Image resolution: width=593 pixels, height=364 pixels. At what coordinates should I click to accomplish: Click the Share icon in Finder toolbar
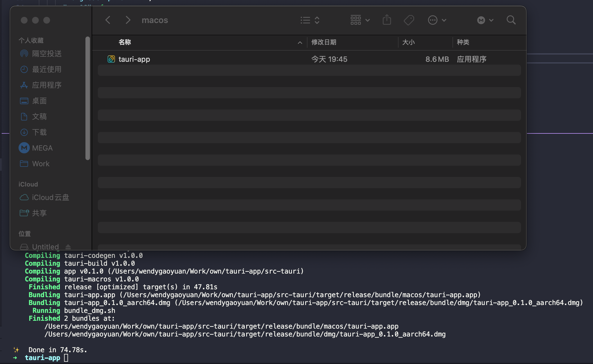(387, 20)
